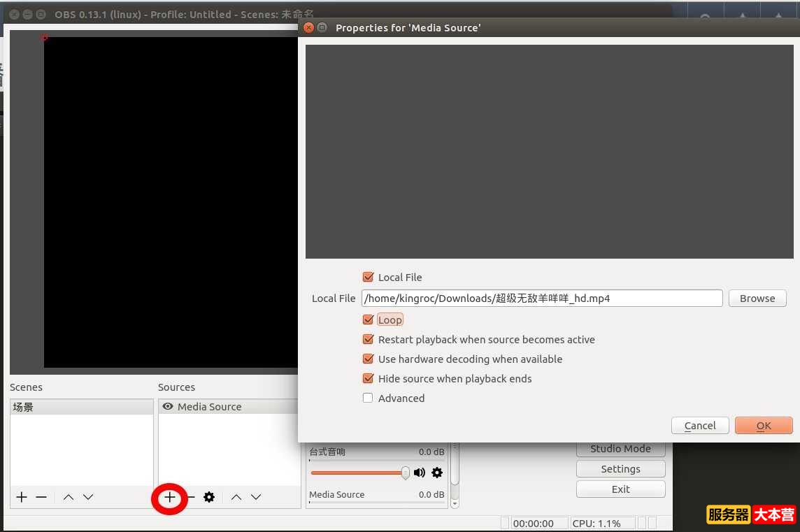
Task: Open audio mixer options via its gear icon
Action: pos(436,473)
